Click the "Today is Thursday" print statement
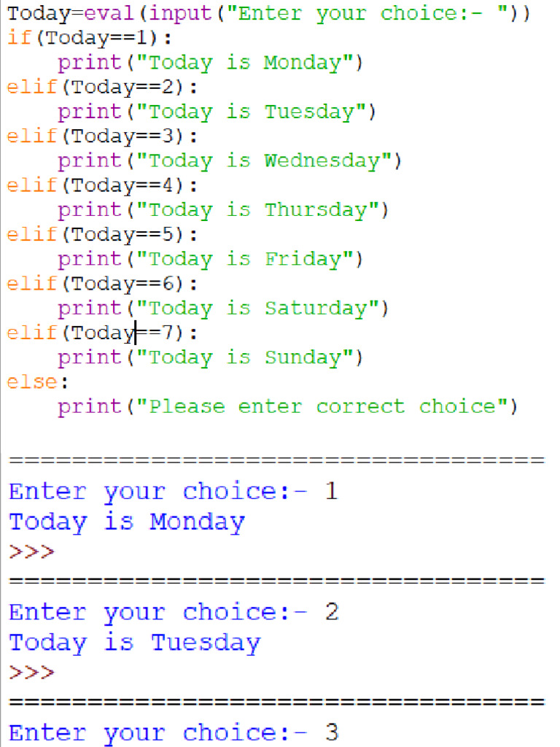 click(x=223, y=211)
